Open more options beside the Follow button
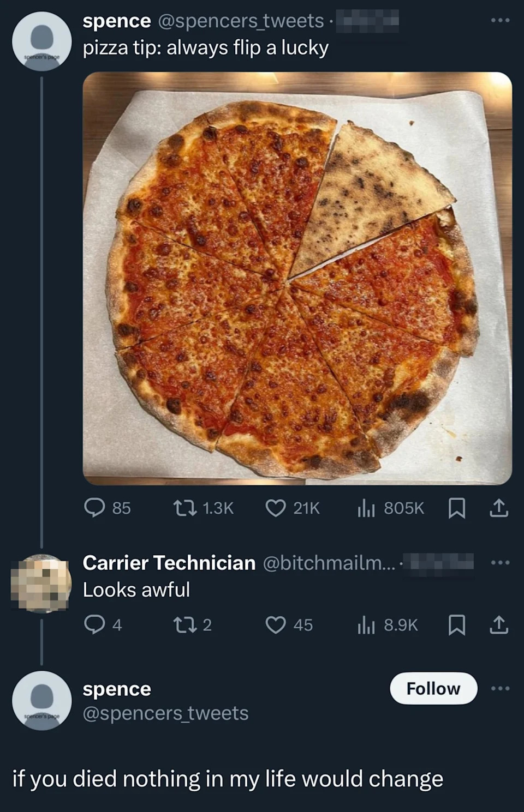 500,689
